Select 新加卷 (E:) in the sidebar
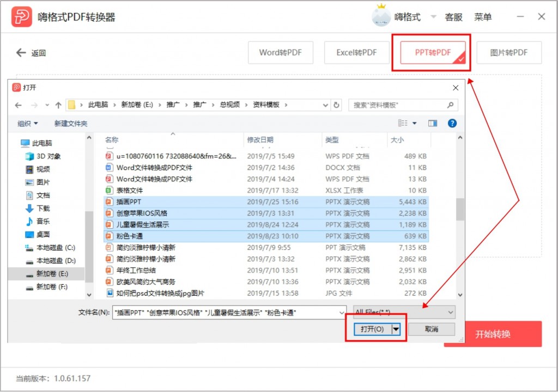558x392 pixels. pos(47,273)
